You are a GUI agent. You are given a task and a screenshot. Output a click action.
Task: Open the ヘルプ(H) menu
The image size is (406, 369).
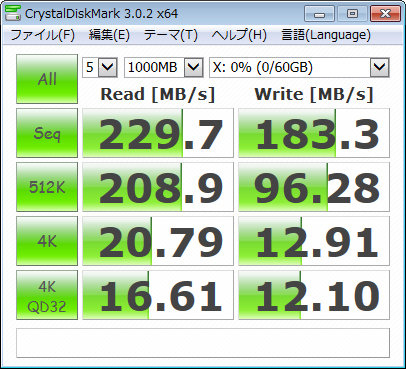239,35
